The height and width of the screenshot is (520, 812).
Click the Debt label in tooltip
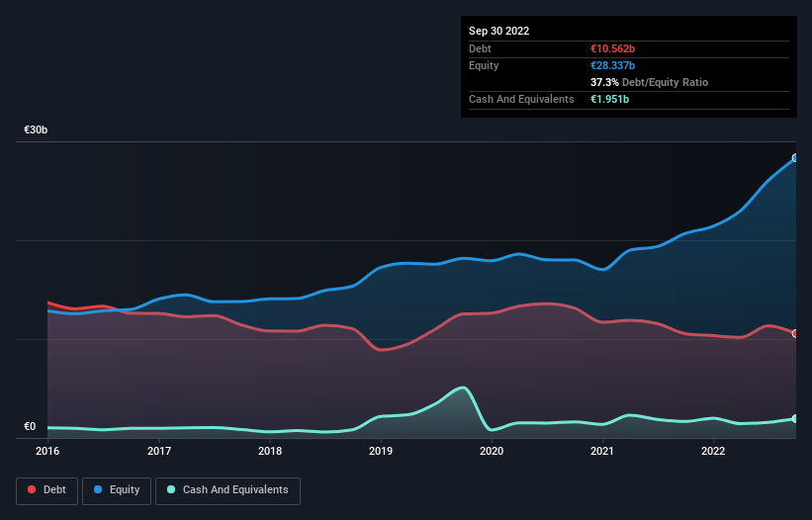pos(480,48)
